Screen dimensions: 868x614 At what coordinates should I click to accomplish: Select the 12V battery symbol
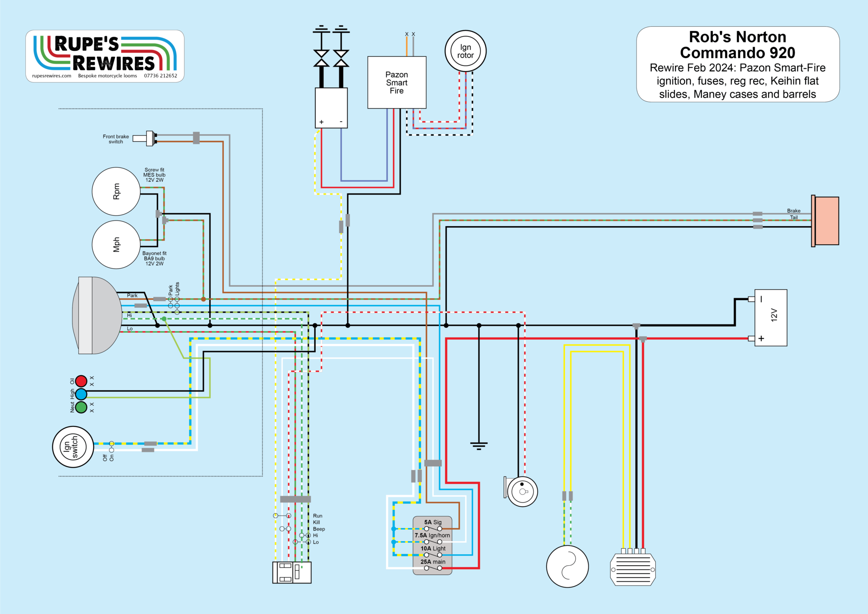pyautogui.click(x=771, y=318)
